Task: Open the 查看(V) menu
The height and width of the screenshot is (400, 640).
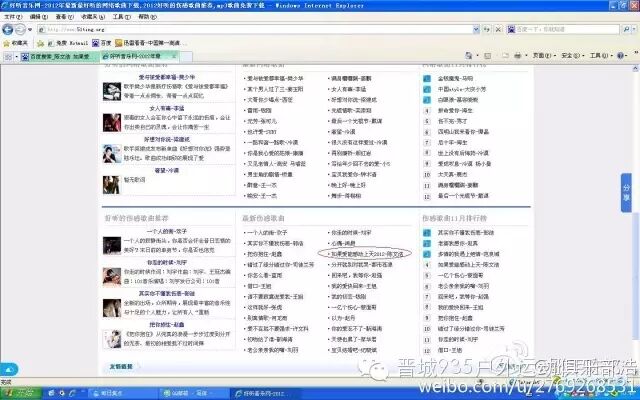Action: [64, 17]
